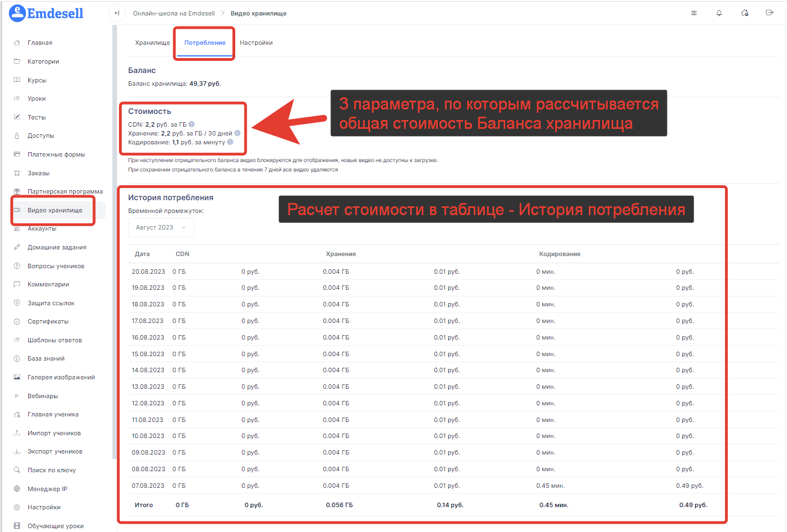Click the home refresh icon in header
This screenshot has height=532, width=787.
coord(744,13)
